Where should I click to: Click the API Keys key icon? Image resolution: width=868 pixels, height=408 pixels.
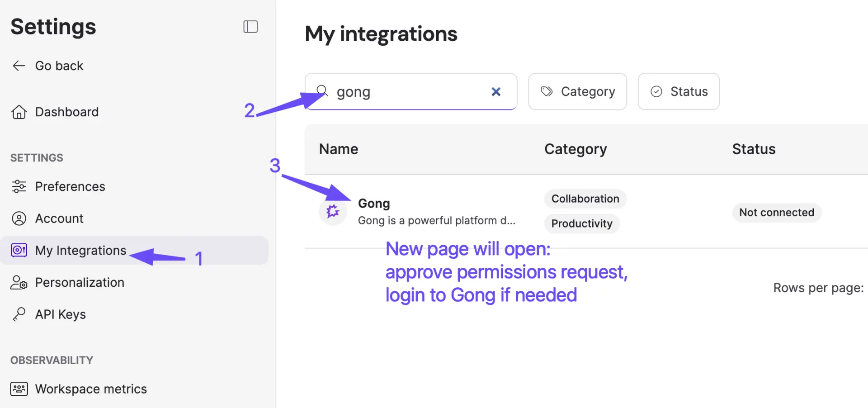click(19, 314)
